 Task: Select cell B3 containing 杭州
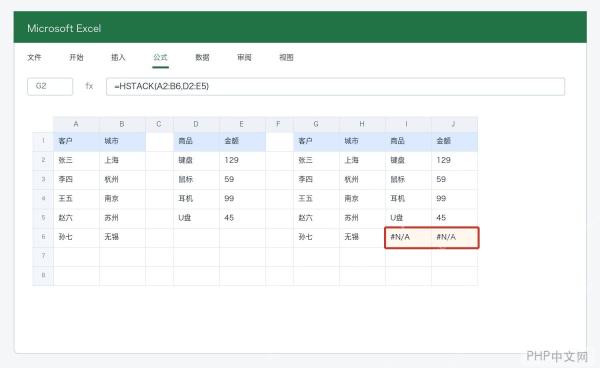(122, 179)
